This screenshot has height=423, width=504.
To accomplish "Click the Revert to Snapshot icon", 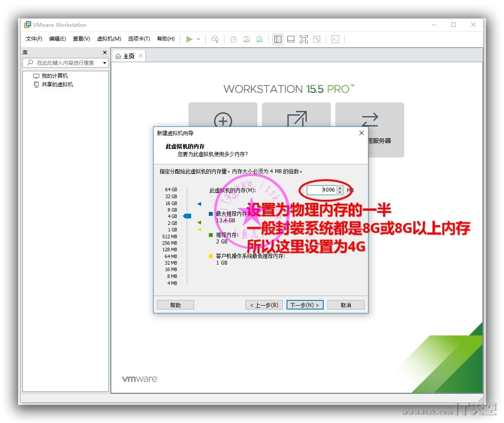I will point(246,39).
